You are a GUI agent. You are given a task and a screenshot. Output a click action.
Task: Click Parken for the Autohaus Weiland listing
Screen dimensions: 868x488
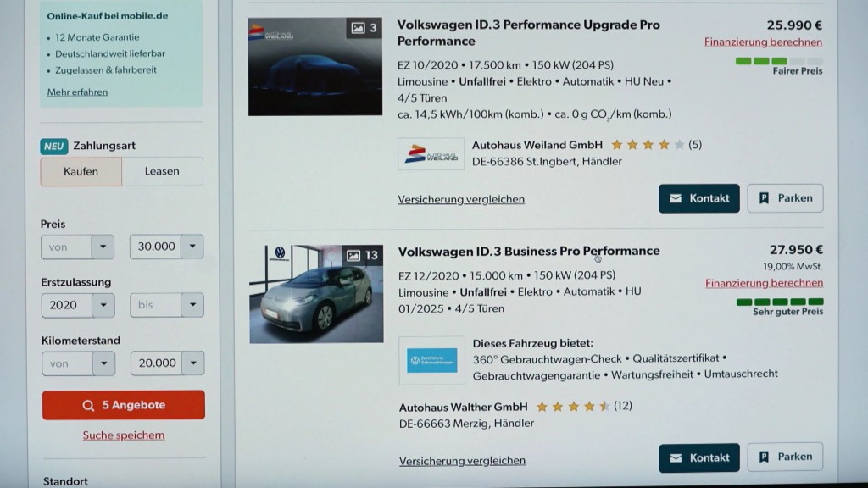point(785,198)
